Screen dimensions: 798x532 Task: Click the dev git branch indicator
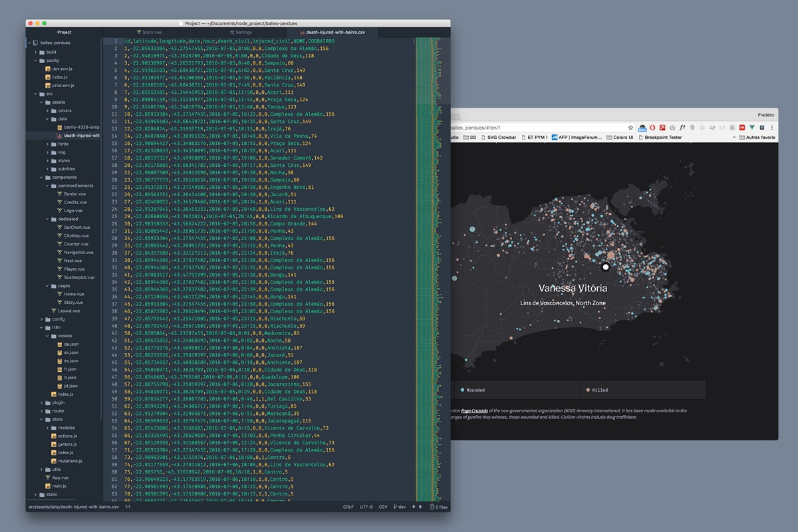point(400,507)
